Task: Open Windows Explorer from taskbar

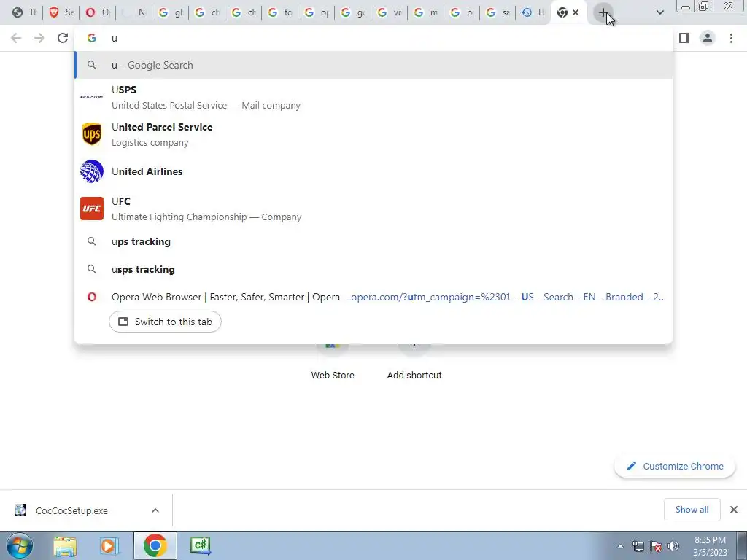Action: 65,546
